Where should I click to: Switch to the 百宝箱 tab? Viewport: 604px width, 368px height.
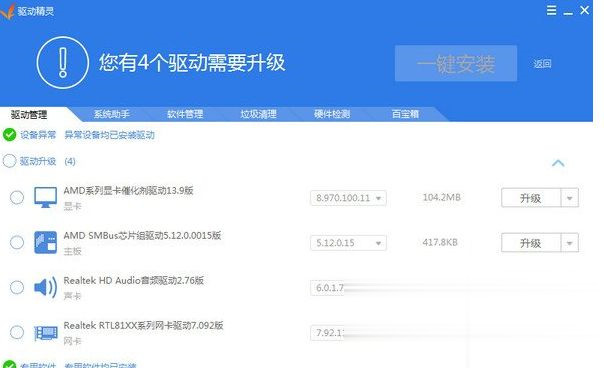pos(405,114)
